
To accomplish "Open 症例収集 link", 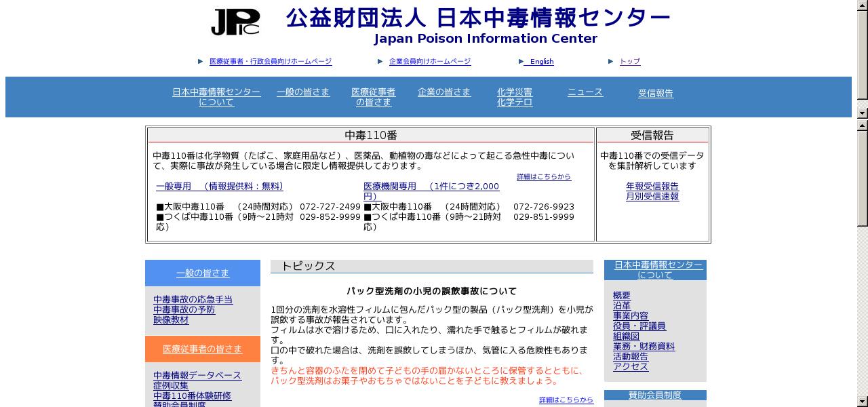I will coord(171,386).
